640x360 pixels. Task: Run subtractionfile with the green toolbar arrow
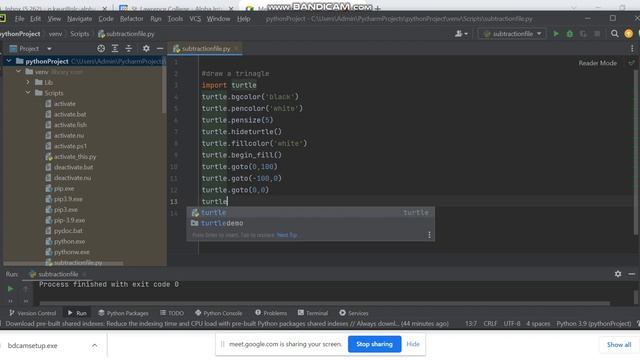click(556, 34)
